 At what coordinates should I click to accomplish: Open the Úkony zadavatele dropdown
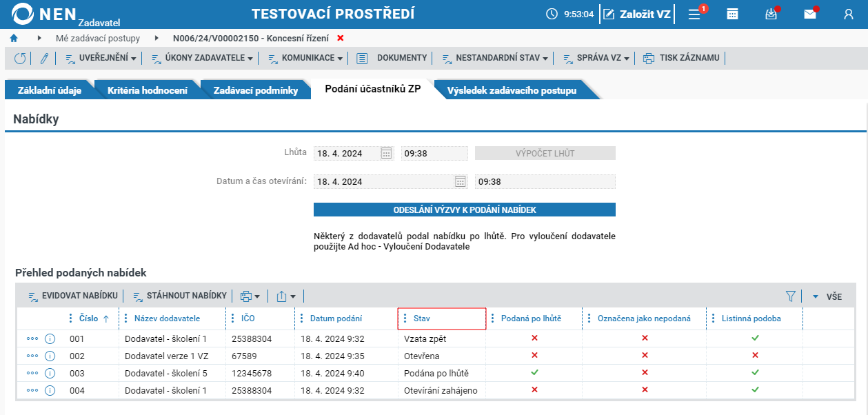201,59
